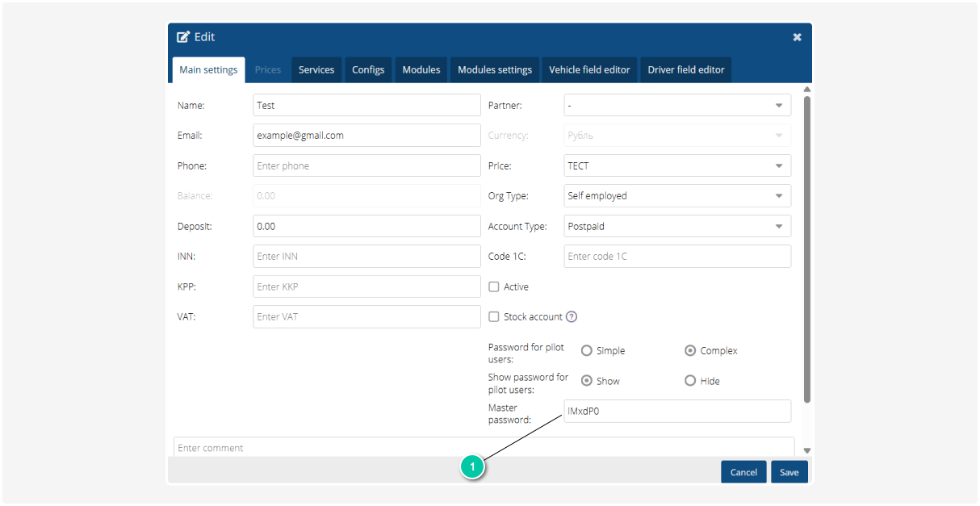The width and height of the screenshot is (980, 506).
Task: Switch to the Services tab
Action: pos(316,70)
